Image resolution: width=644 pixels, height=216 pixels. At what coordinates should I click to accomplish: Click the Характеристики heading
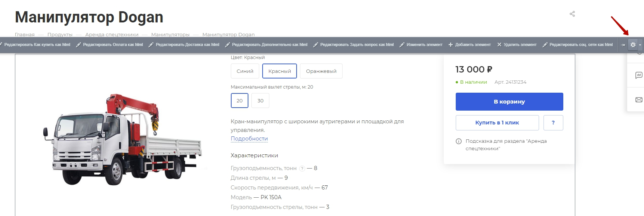tap(254, 155)
